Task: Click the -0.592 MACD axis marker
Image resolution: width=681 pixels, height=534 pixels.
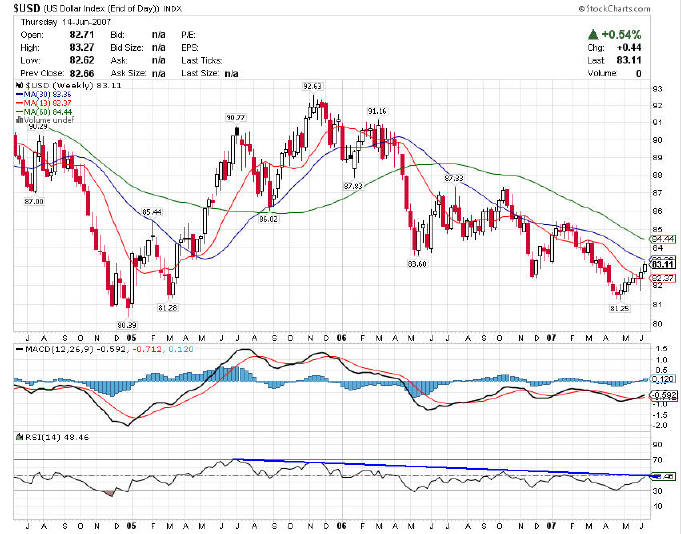Action: point(663,395)
